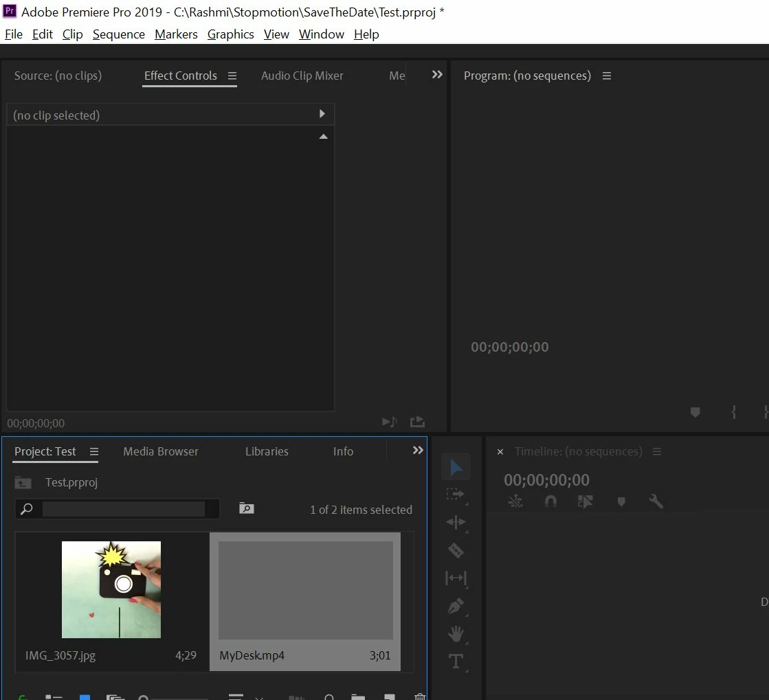This screenshot has width=769, height=700.
Task: Select the Track Select Forward tool
Action: 456,494
